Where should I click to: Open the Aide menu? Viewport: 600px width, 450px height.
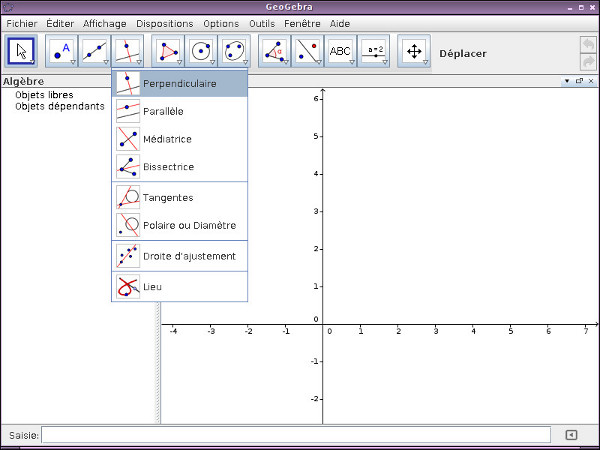(x=340, y=24)
